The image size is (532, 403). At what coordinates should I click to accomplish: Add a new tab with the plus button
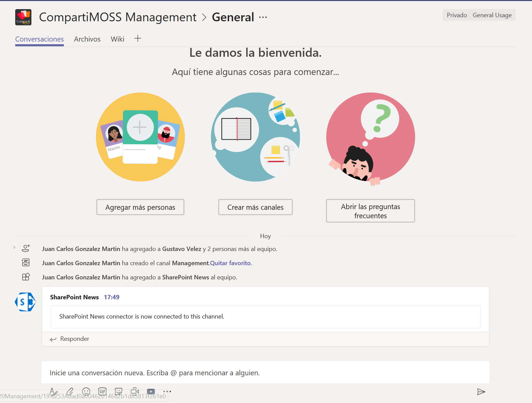point(137,39)
